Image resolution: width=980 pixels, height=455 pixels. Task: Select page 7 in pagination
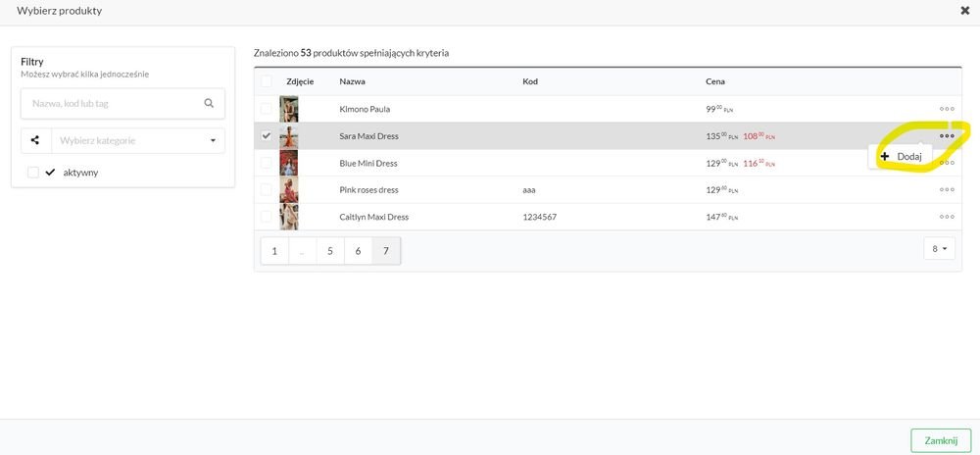coord(386,251)
